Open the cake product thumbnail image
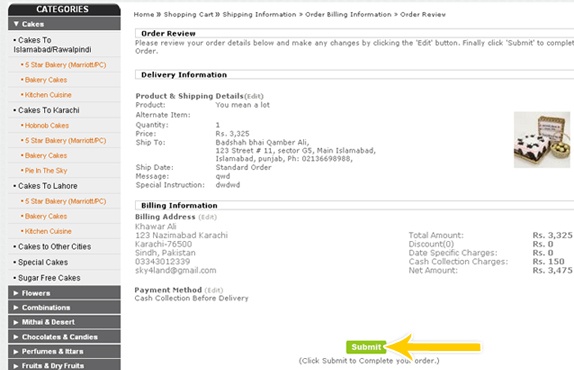This screenshot has height=370, width=574. (x=542, y=140)
